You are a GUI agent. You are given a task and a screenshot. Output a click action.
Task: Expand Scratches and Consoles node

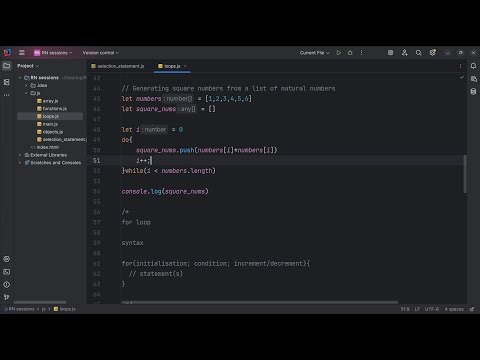click(x=20, y=163)
